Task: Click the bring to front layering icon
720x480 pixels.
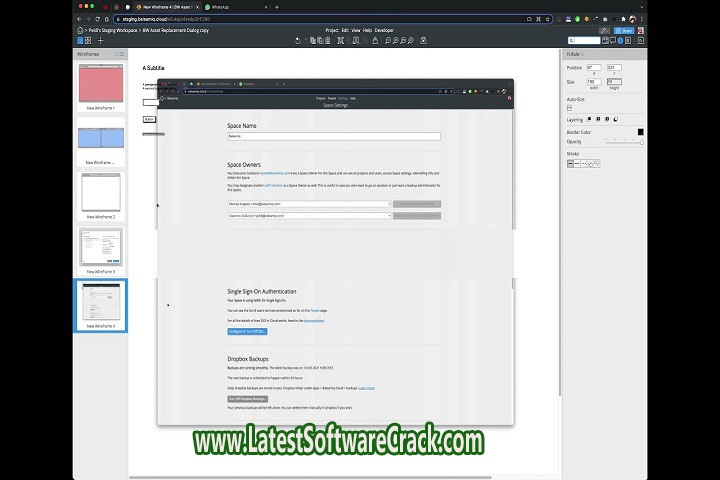Action: [x=590, y=120]
